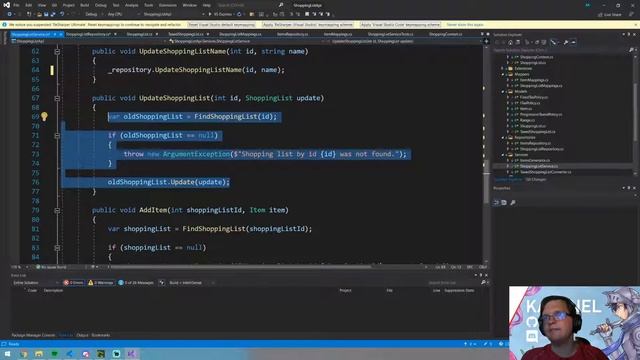Screen dimensions: 640x360
Task: Open File Explorer from the taskbar
Action: (x=39, y=354)
